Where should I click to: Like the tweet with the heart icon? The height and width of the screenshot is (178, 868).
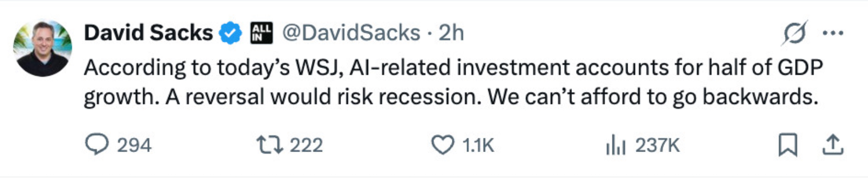coord(442,145)
